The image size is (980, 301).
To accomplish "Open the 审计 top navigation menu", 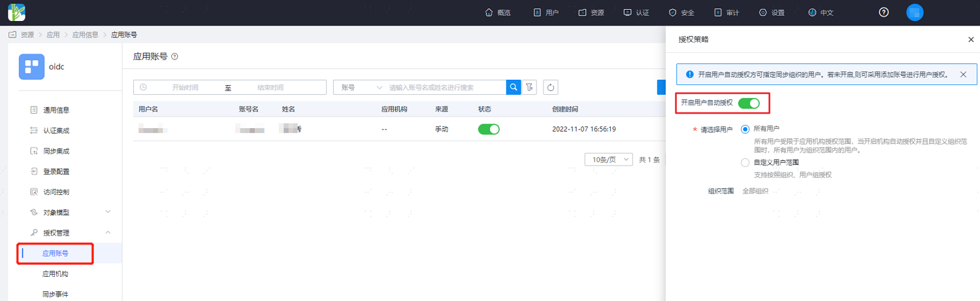I will pyautogui.click(x=727, y=12).
